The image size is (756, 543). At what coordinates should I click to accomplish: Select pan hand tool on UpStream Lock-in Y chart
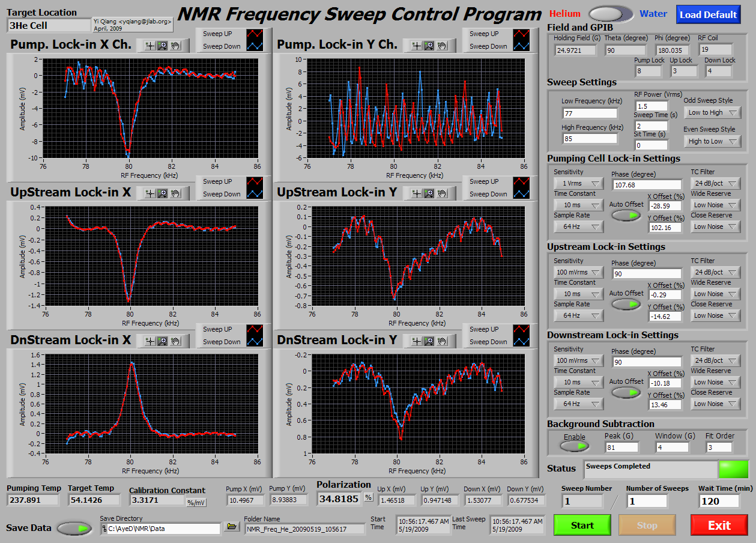click(442, 193)
